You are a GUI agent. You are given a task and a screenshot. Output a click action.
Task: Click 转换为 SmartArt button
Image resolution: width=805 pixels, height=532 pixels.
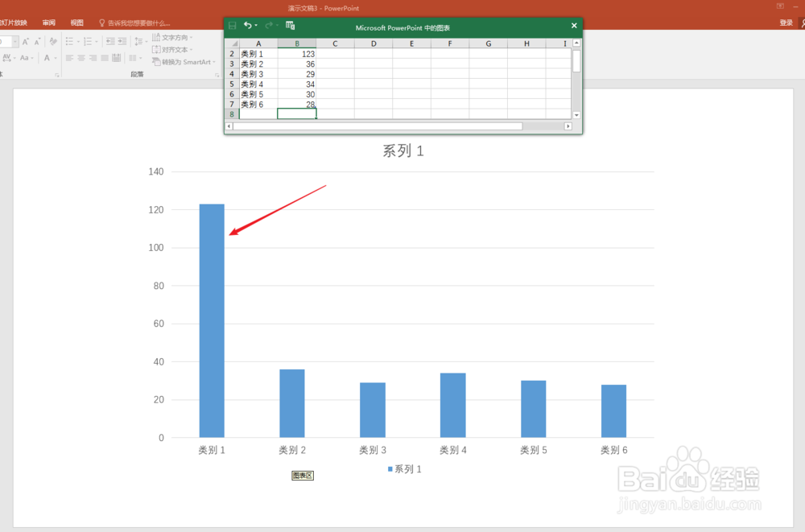184,62
